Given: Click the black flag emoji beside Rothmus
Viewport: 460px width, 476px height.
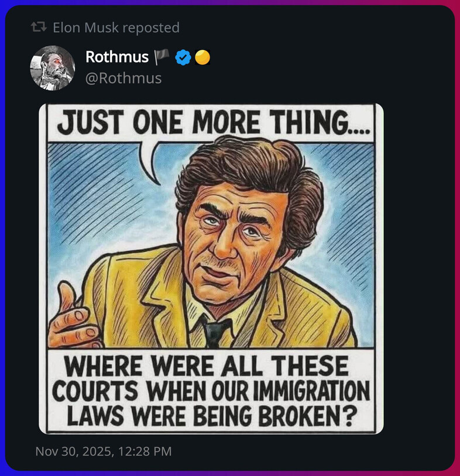Looking at the screenshot, I should coord(162,57).
